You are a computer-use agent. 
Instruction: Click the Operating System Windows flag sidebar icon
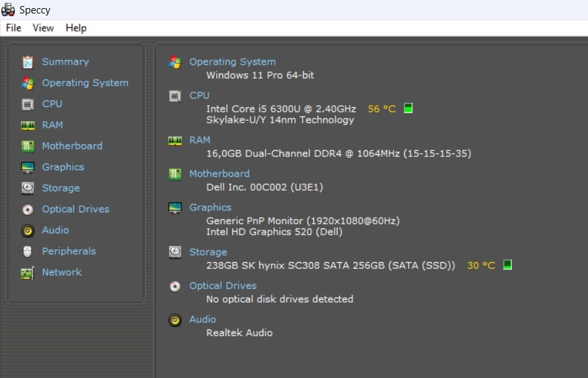pyautogui.click(x=28, y=84)
